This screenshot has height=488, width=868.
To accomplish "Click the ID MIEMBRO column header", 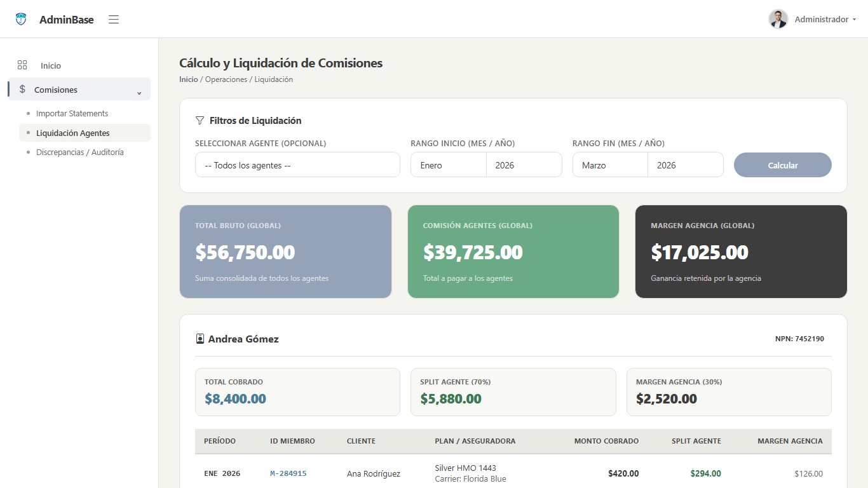I will [292, 441].
